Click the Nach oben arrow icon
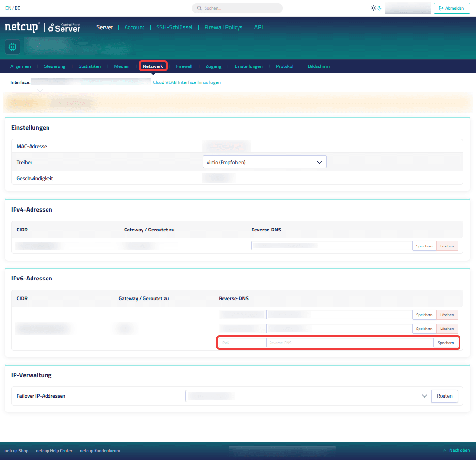 444,450
